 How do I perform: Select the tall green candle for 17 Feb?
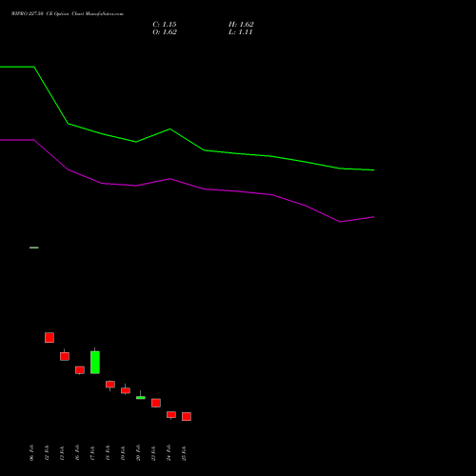tap(95, 362)
